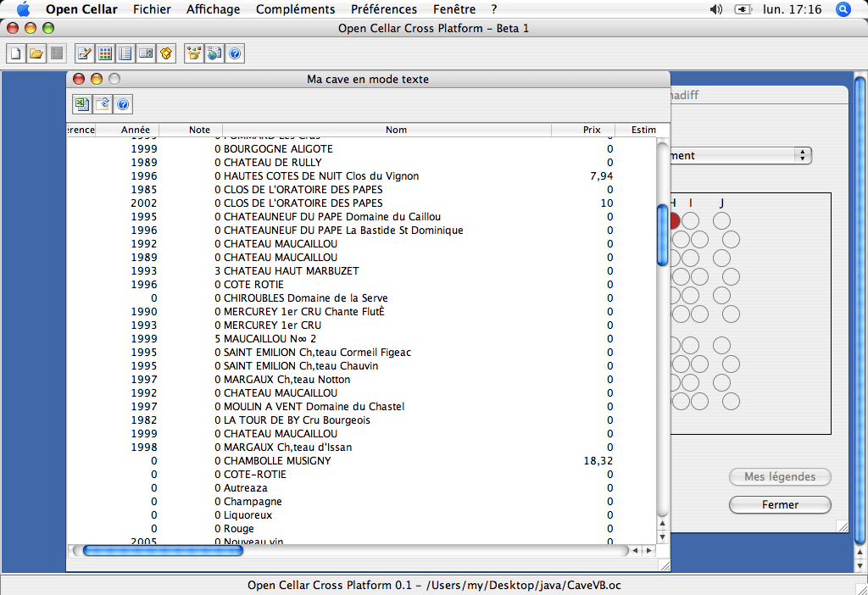Select MOULIN A VENT Domaine du Chastel

point(361,407)
